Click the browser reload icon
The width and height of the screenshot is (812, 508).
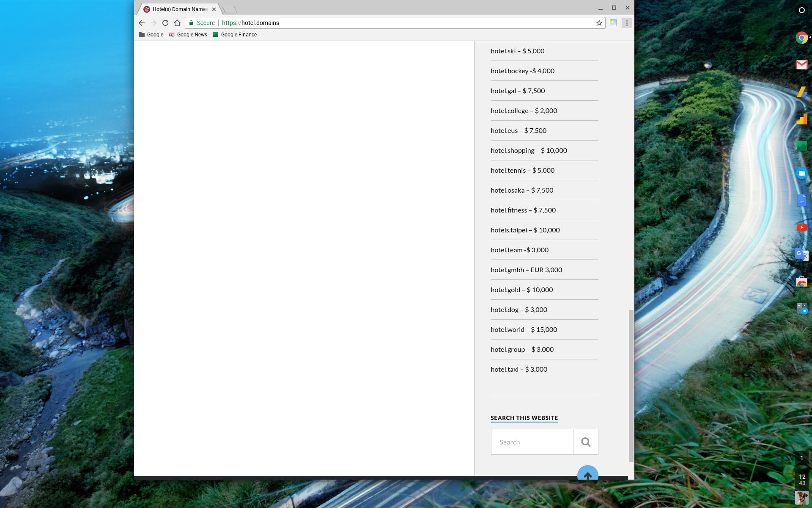tap(165, 23)
